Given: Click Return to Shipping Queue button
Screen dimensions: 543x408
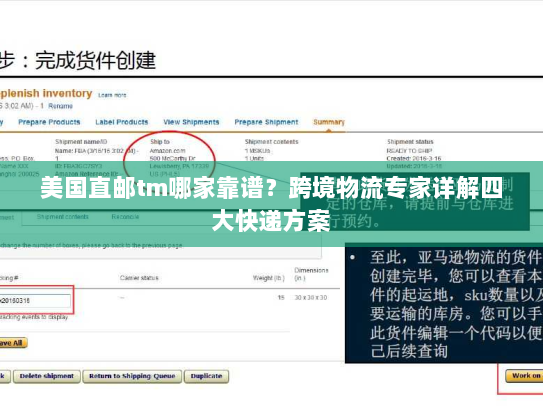Looking at the screenshot, I should [x=132, y=376].
